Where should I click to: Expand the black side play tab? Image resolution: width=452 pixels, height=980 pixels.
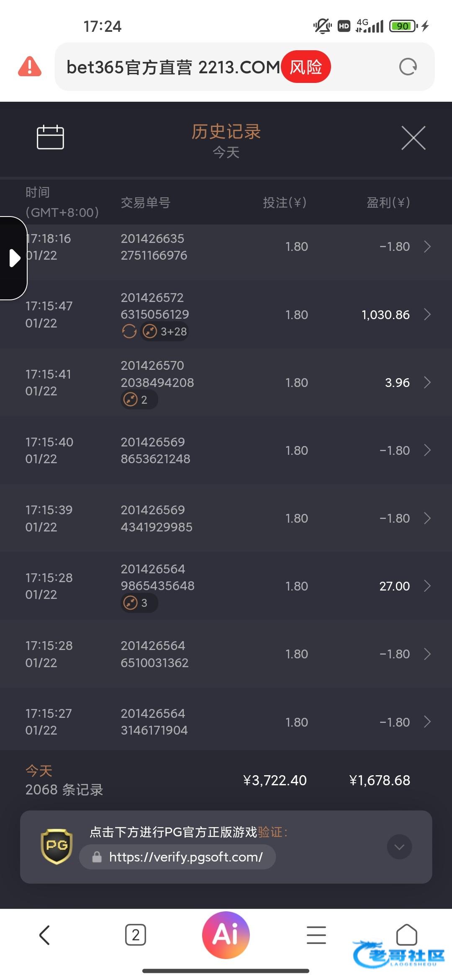click(x=14, y=258)
